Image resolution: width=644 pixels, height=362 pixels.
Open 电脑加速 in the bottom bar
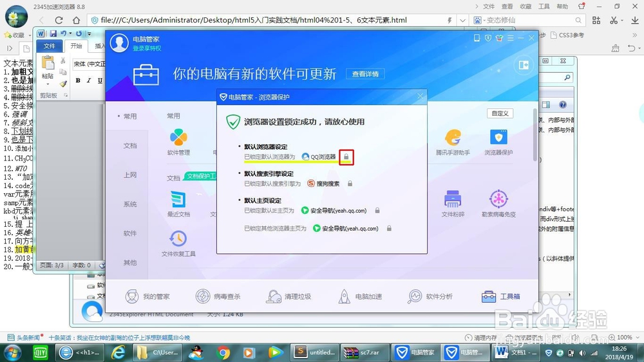tap(360, 296)
